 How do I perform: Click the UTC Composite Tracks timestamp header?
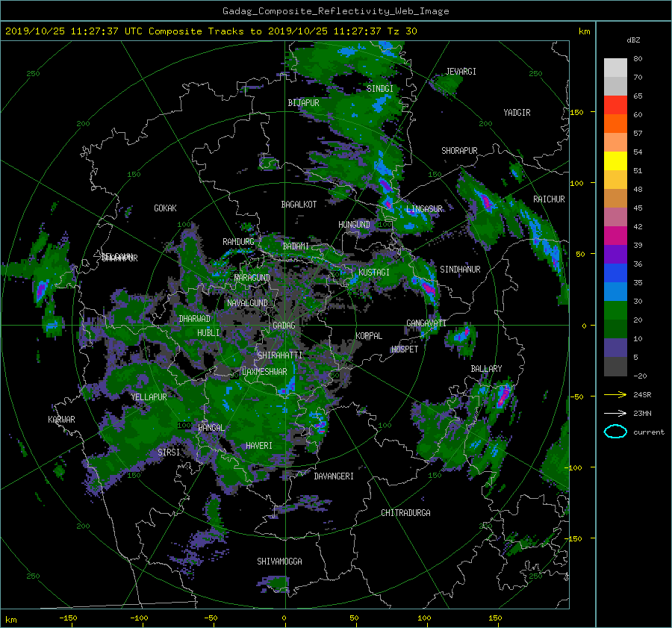click(x=211, y=31)
